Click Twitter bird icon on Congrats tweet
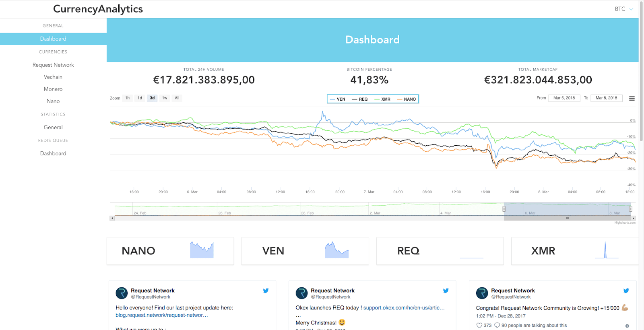The height and width of the screenshot is (330, 644). coord(626,291)
